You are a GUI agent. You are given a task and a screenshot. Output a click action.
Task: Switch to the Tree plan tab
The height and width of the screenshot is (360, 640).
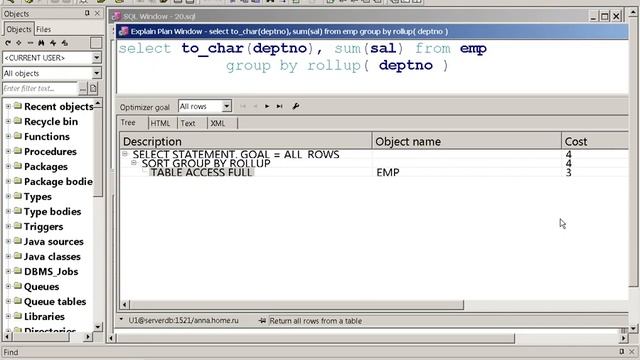[128, 122]
